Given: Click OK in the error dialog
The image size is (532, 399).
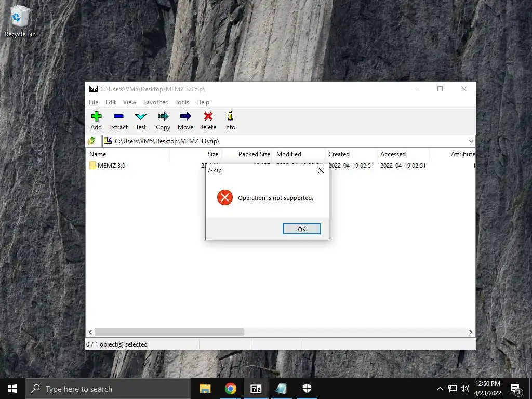Looking at the screenshot, I should coord(301,229).
